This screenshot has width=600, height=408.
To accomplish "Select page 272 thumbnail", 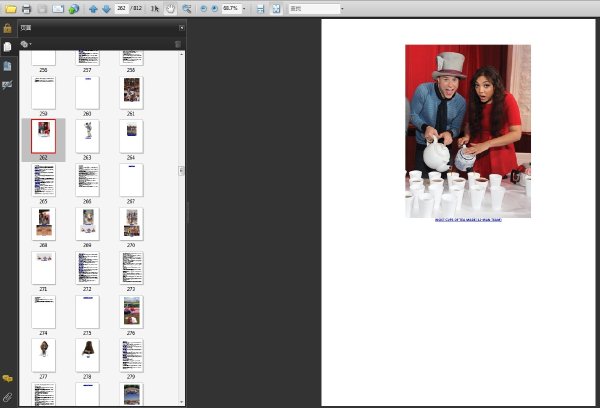I will tap(87, 268).
